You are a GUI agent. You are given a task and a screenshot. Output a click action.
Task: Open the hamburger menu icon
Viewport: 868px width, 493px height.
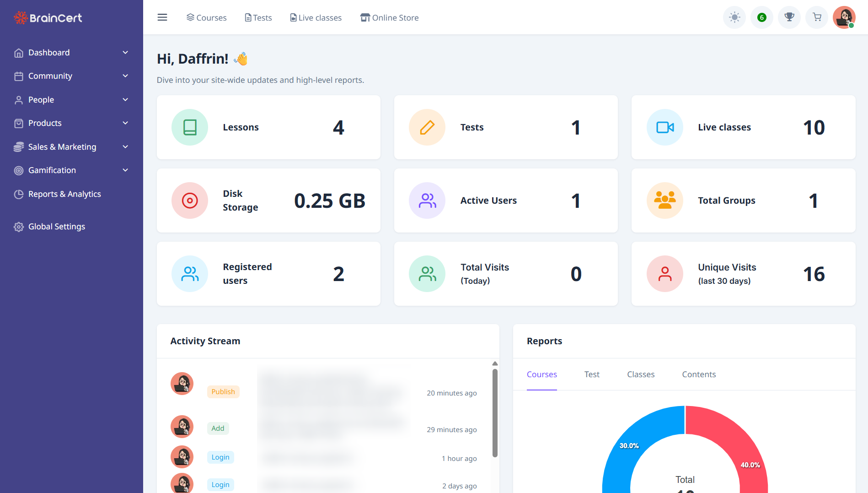click(162, 17)
